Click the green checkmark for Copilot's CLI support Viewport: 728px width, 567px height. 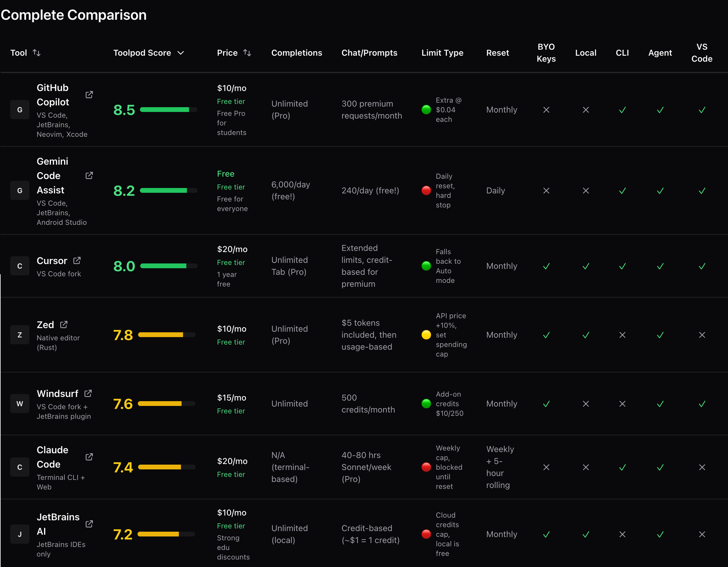[x=622, y=110]
